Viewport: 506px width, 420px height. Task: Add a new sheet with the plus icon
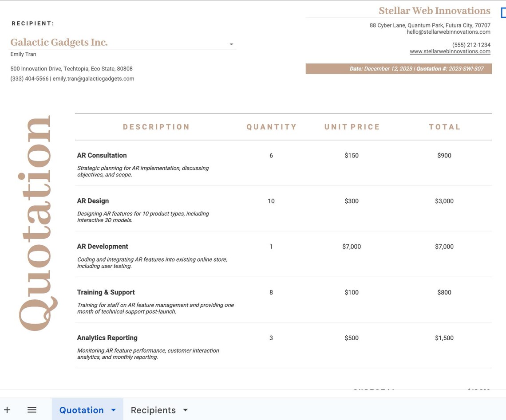coord(7,409)
